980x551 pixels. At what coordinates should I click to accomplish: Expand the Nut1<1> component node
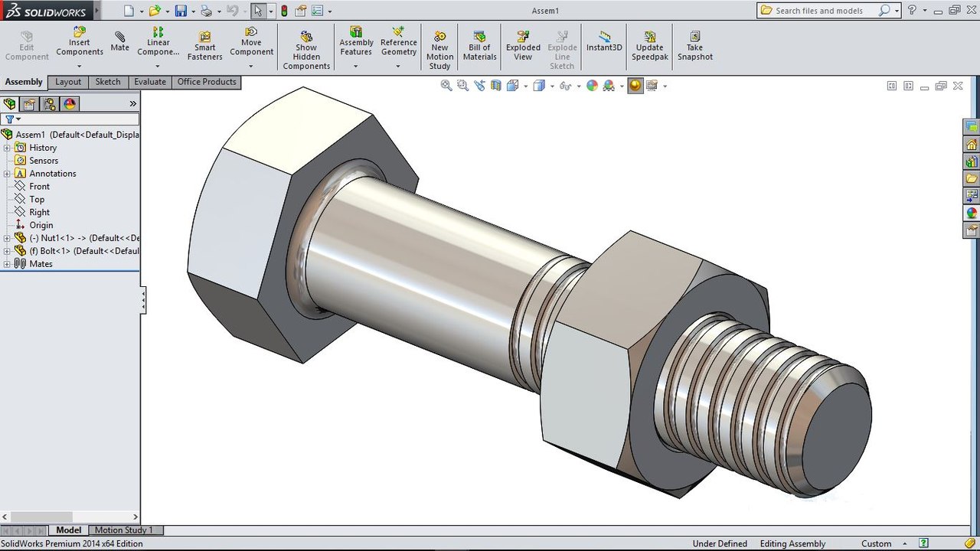click(7, 238)
